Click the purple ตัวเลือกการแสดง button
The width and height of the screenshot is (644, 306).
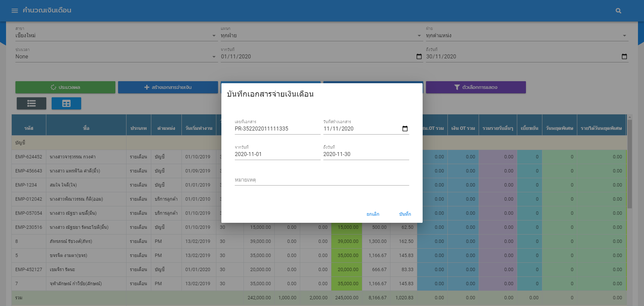[476, 87]
